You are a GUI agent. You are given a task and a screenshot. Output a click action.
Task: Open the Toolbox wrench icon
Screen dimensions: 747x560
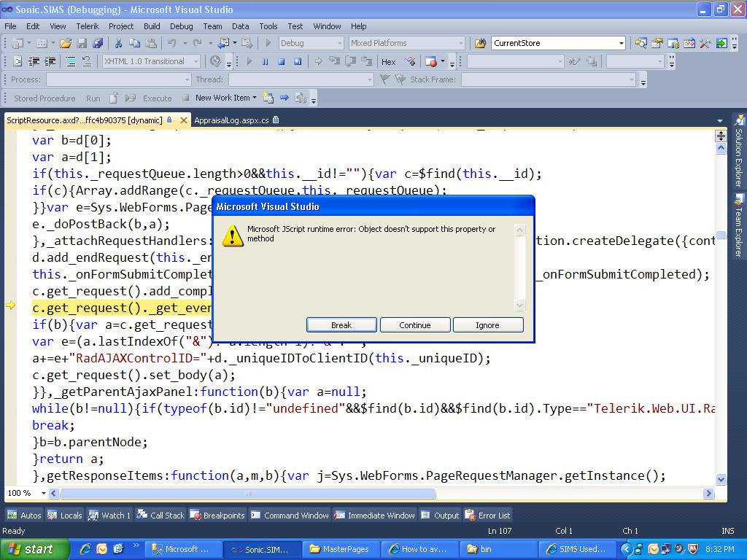705,43
